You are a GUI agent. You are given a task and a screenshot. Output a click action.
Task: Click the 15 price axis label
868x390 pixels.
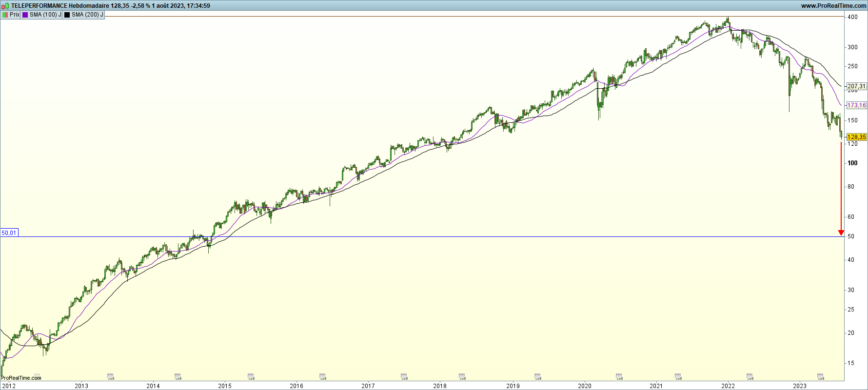point(851,363)
